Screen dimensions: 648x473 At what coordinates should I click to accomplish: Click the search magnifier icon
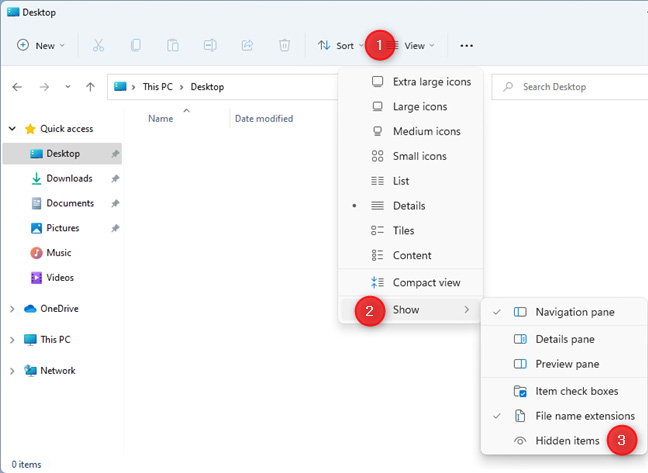click(x=508, y=87)
